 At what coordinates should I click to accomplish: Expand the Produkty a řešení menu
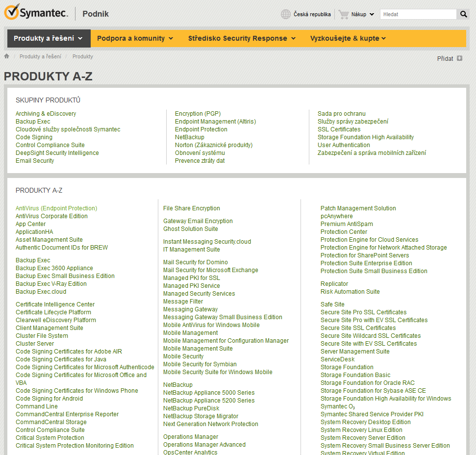[x=49, y=38]
